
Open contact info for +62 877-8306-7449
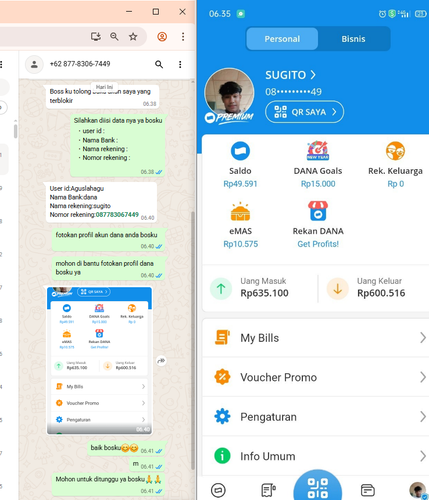80,64
